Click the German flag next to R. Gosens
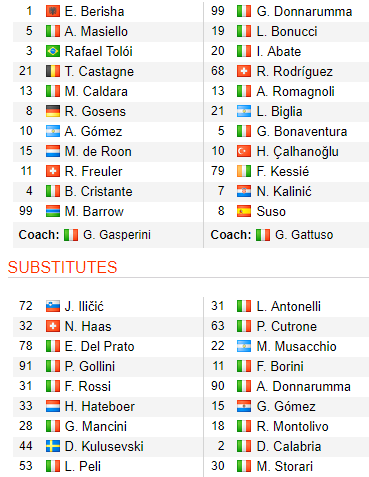The height and width of the screenshot is (477, 369). [x=53, y=111]
